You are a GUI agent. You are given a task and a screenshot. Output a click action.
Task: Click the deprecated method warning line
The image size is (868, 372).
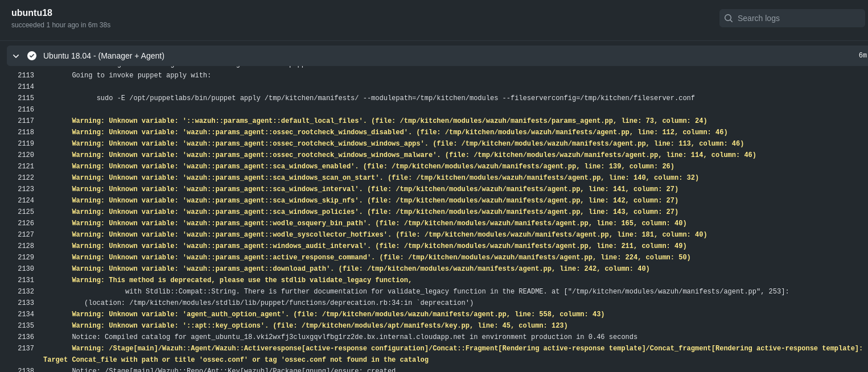242,280
